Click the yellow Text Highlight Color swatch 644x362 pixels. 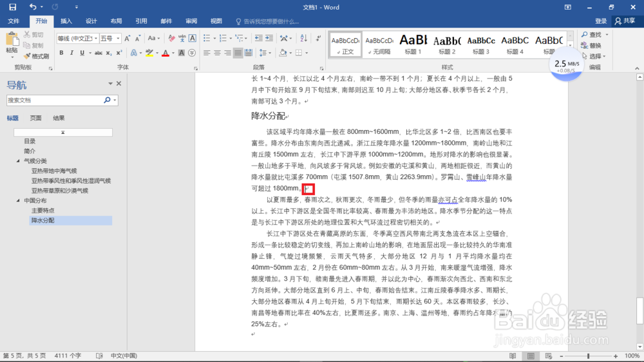coord(149,53)
